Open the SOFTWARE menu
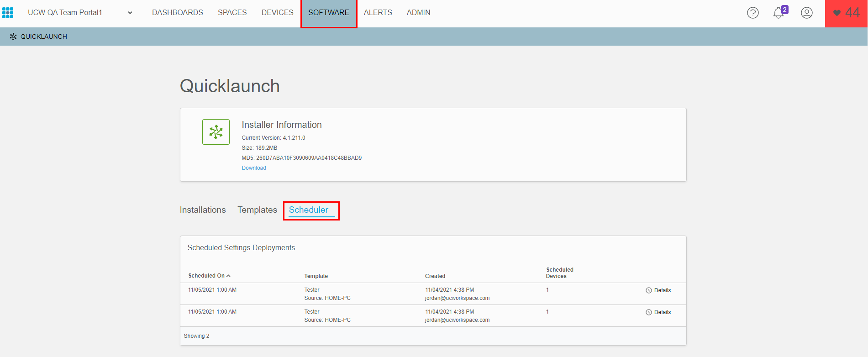 pyautogui.click(x=329, y=13)
